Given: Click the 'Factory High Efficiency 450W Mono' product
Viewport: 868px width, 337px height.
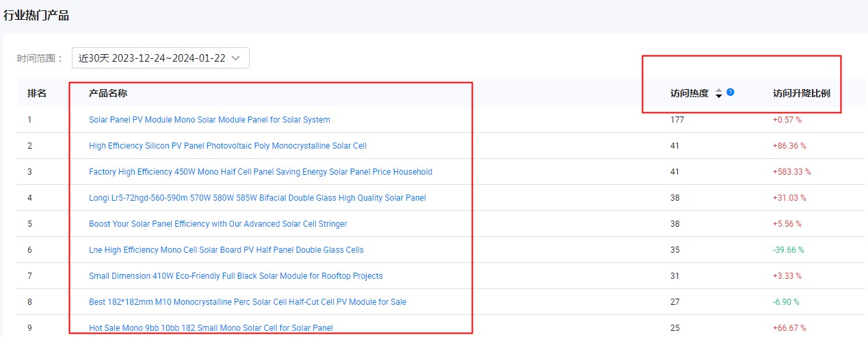Looking at the screenshot, I should click(260, 172).
